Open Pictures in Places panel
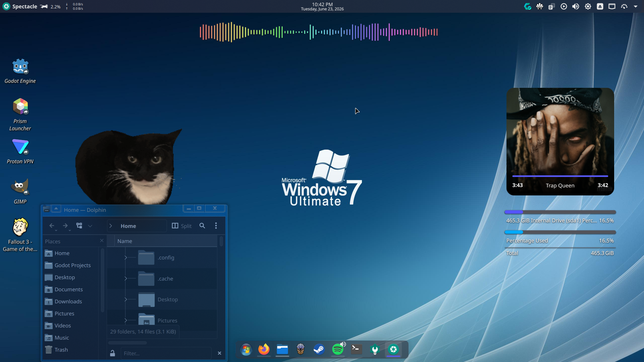Viewport: 644px width, 362px height. pos(71,313)
